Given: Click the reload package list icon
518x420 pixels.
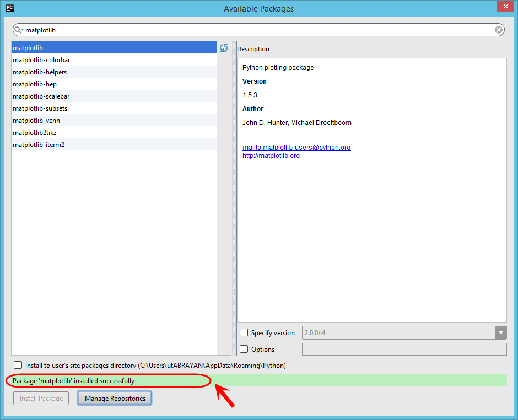Looking at the screenshot, I should 224,48.
